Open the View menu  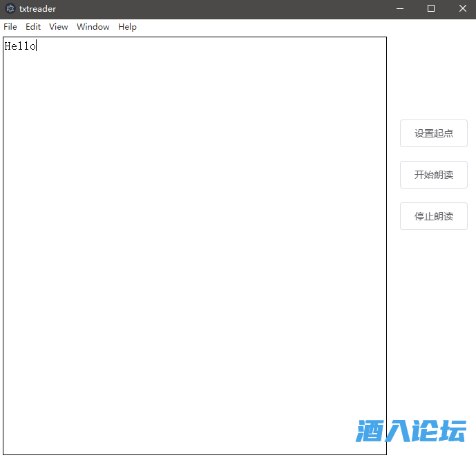pos(59,27)
